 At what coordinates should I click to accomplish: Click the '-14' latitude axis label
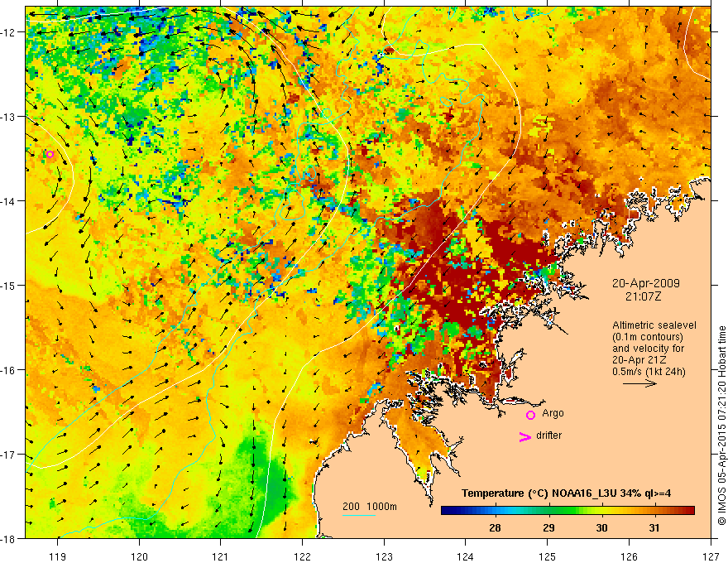pyautogui.click(x=8, y=201)
